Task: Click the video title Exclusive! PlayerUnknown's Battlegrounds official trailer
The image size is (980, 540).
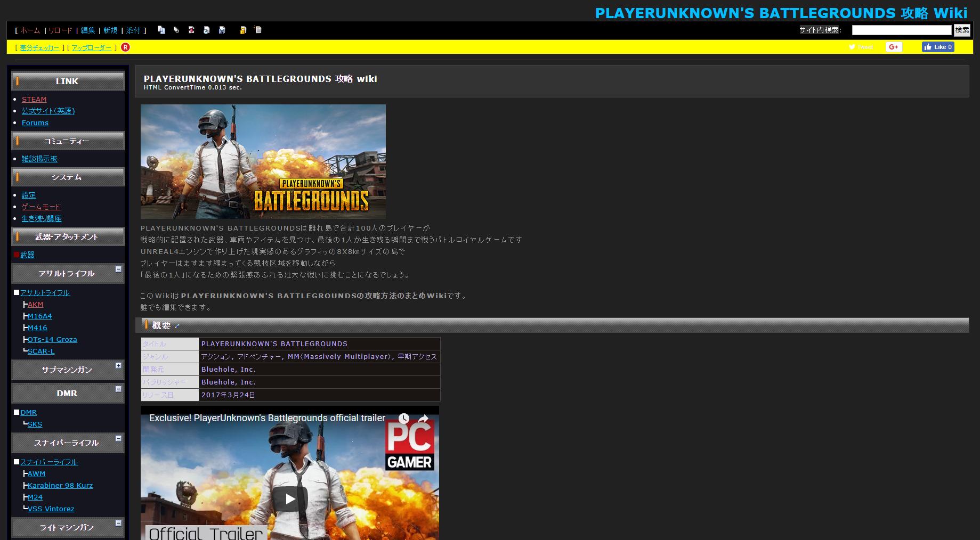Action: [267, 419]
